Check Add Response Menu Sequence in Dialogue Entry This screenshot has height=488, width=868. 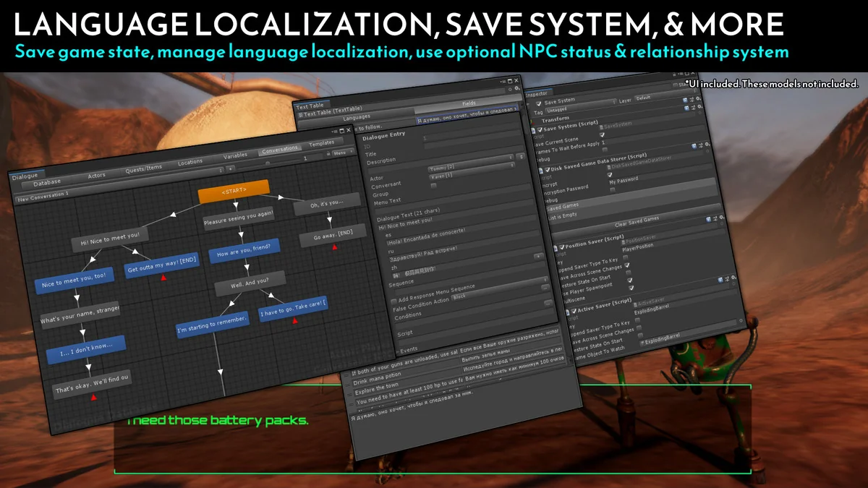pyautogui.click(x=393, y=301)
